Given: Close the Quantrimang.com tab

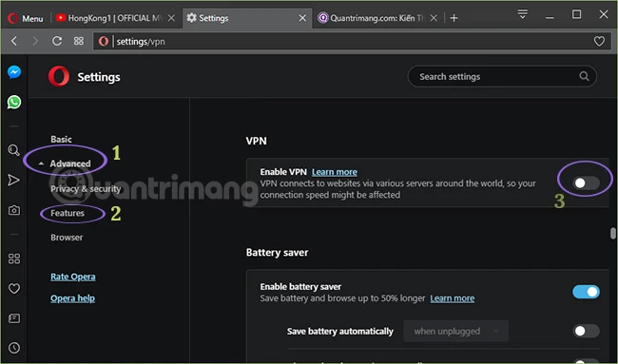Looking at the screenshot, I should pos(434,18).
